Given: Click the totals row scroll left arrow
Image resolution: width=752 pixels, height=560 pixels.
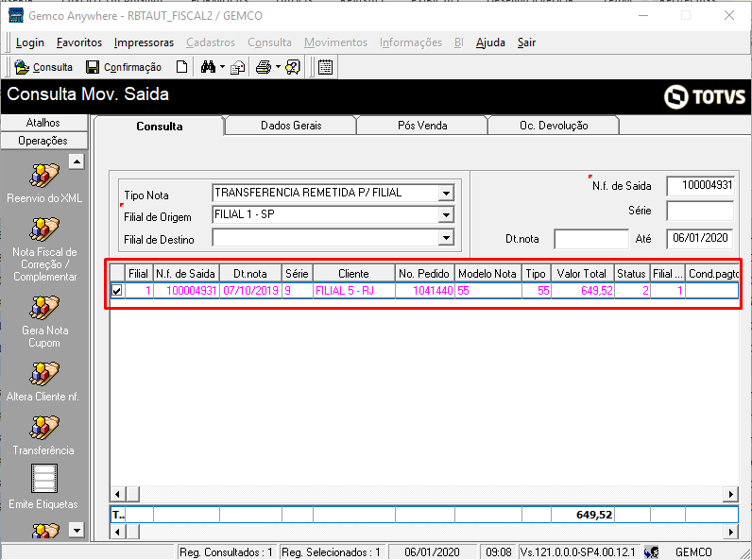Looking at the screenshot, I should coord(117,532).
